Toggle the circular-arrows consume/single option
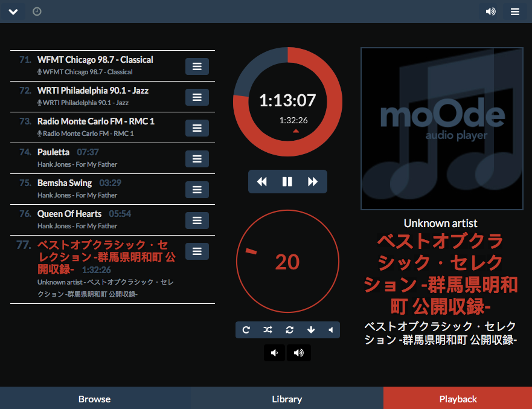This screenshot has height=409, width=532. 289,330
